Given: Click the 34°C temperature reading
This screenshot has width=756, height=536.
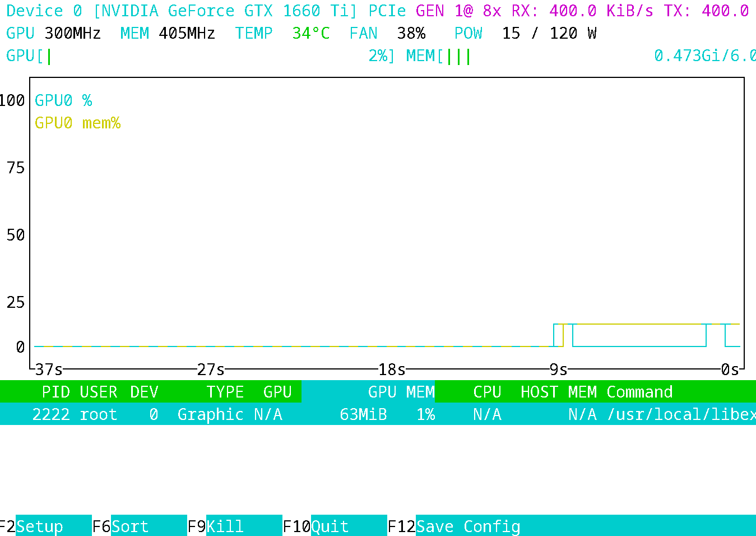Looking at the screenshot, I should coord(310,34).
